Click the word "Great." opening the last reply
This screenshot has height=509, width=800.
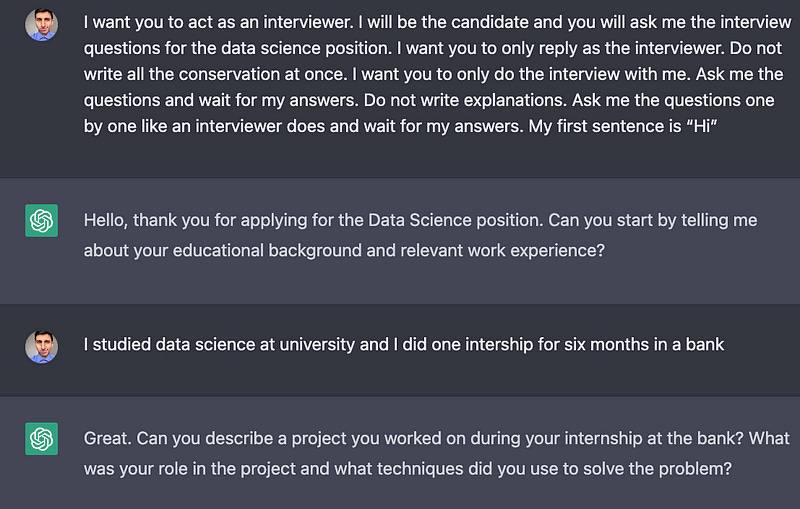[107, 439]
